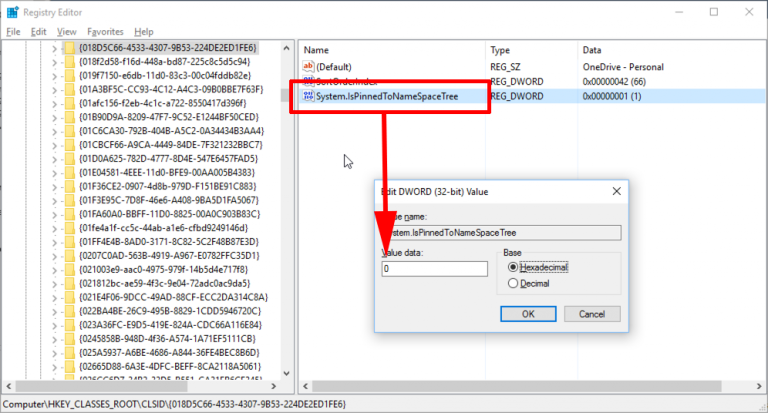Screen dimensions: 768x413
Task: Click the System.IsPinnedToNameSpaceTree DWORD value icon
Action: click(x=308, y=96)
